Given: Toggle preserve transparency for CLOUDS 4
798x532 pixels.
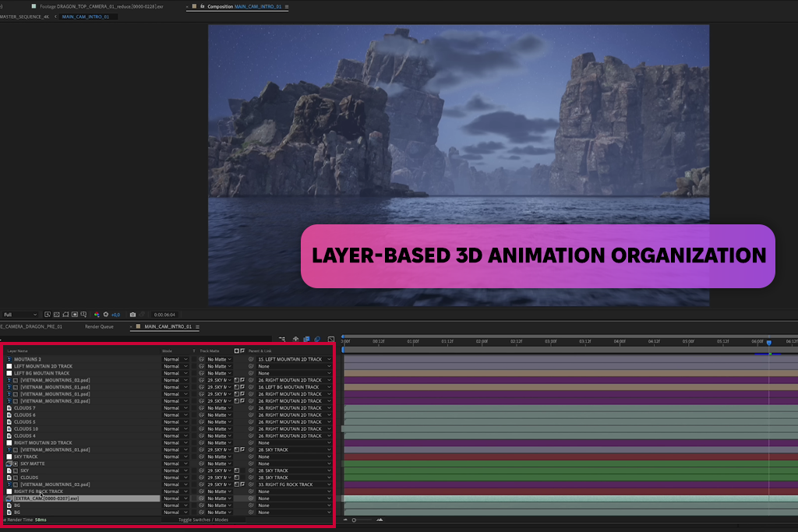Looking at the screenshot, I should tap(194, 436).
